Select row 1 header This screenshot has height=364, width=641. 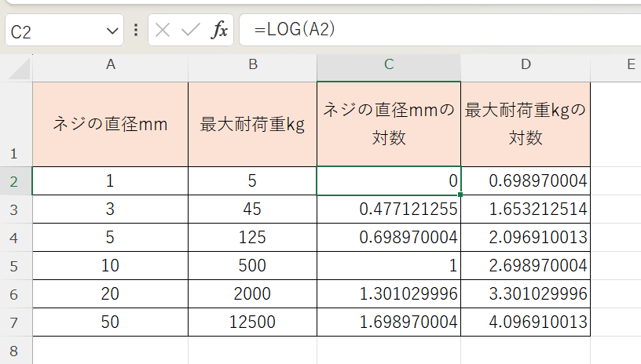coord(16,124)
